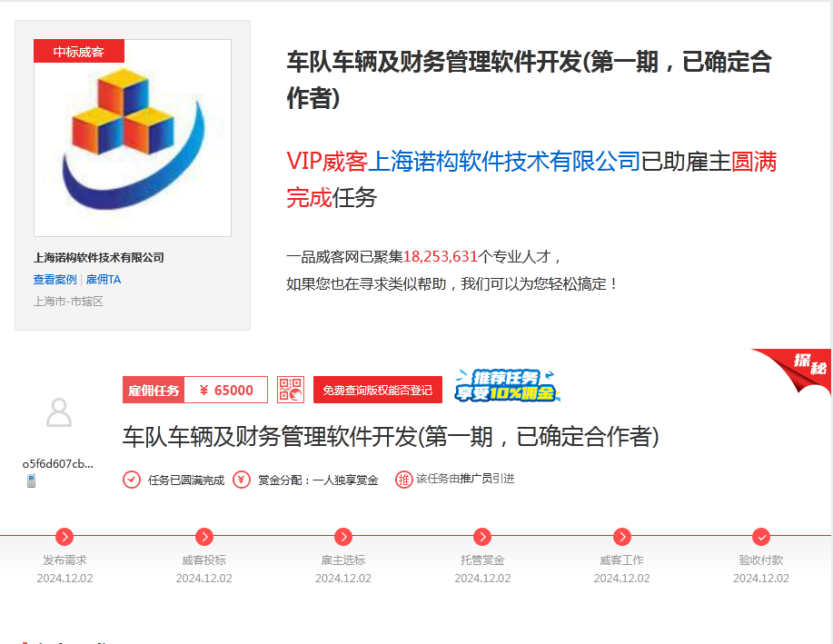Click 该任务由推广员引进 text
Image resolution: width=833 pixels, height=644 pixels.
point(465,479)
